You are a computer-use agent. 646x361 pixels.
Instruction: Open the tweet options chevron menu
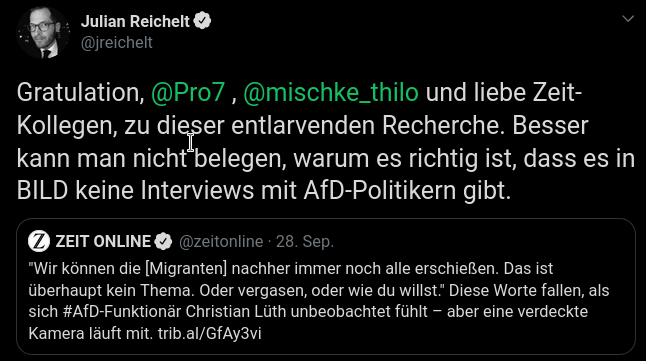(x=628, y=19)
